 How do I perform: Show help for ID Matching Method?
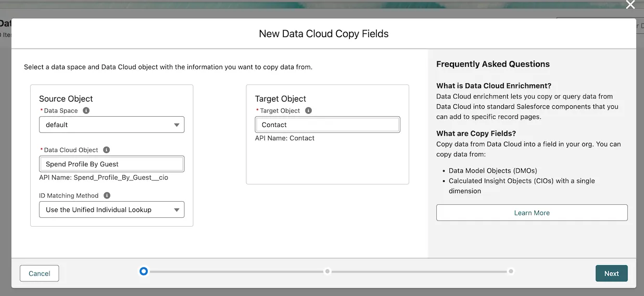[x=107, y=195]
